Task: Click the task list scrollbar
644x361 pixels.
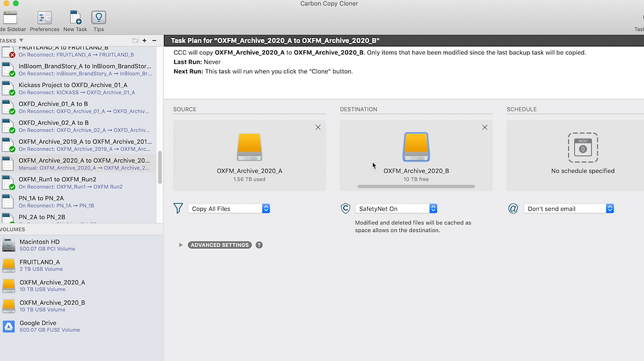Action: click(160, 168)
